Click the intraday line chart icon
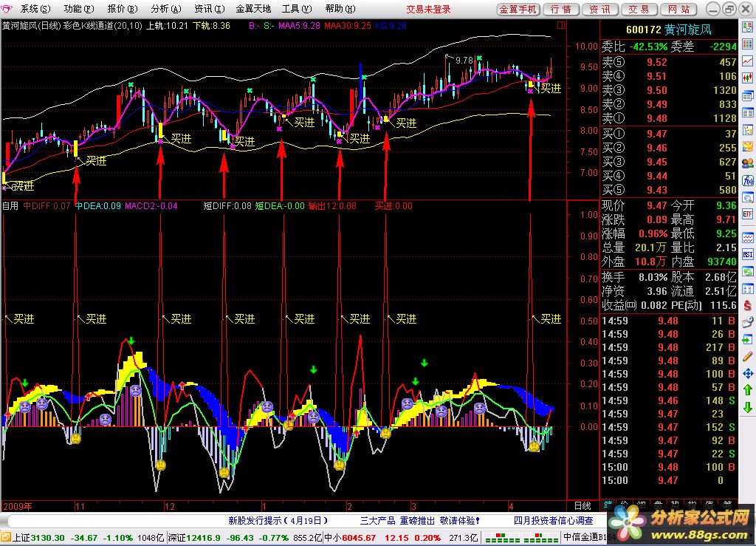This screenshot has height=546, width=756. point(747,61)
